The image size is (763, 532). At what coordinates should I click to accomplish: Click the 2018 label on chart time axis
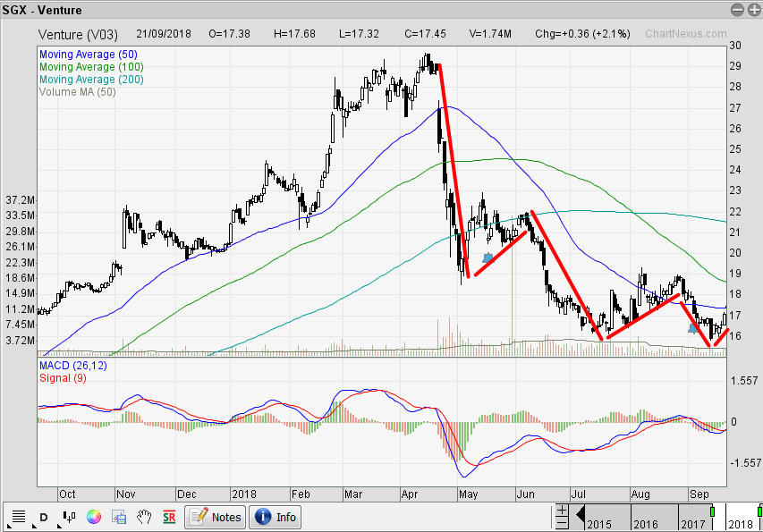tap(244, 494)
